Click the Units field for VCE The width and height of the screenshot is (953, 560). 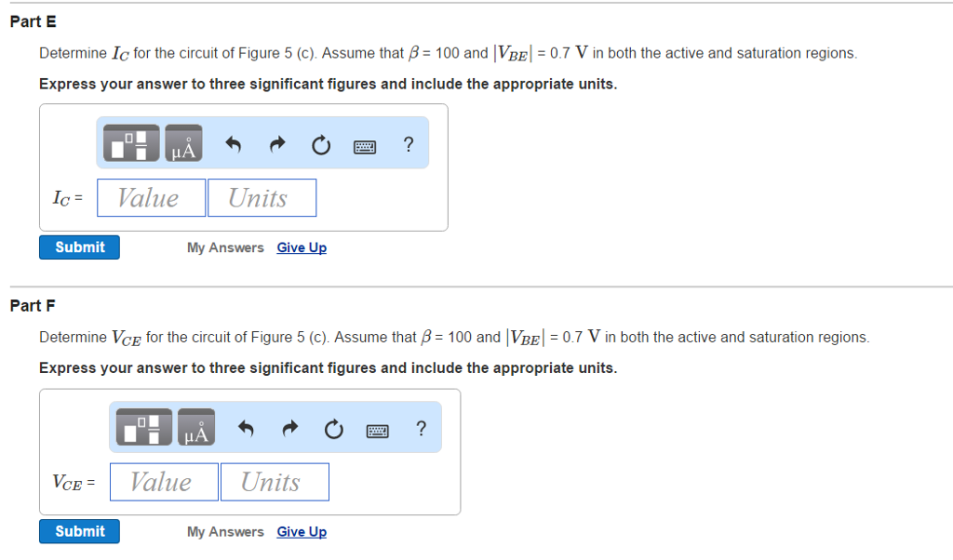point(275,481)
